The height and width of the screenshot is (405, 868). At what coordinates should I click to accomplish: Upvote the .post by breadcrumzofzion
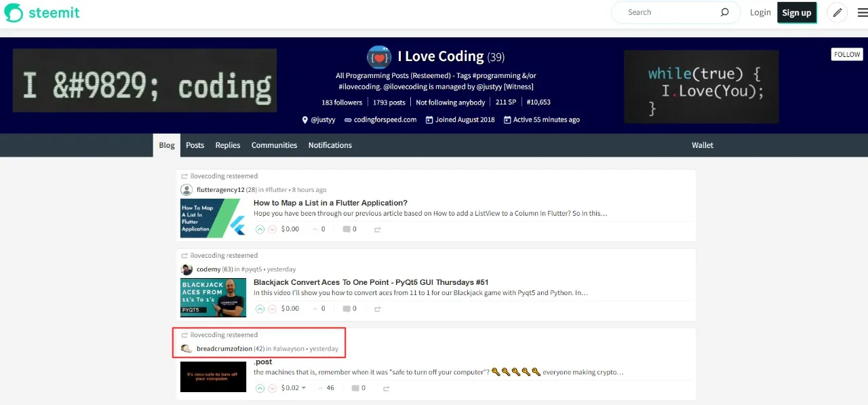[260, 388]
